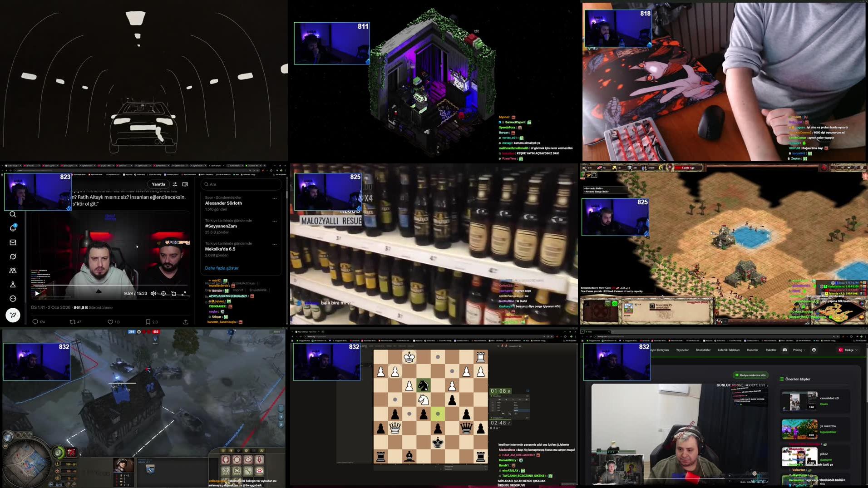The width and height of the screenshot is (868, 488).
Task: Enable picture-in-picture on the tweet video
Action: click(x=174, y=293)
